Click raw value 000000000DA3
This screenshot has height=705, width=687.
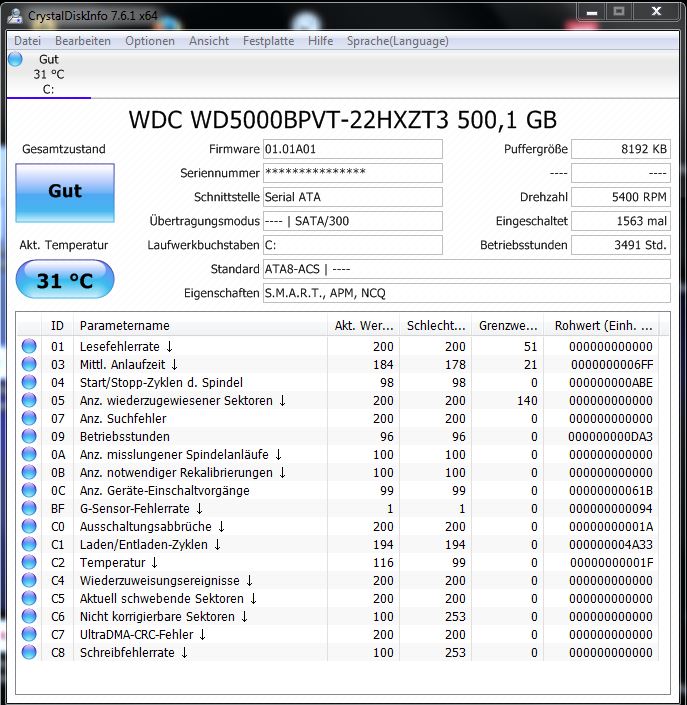(x=611, y=437)
